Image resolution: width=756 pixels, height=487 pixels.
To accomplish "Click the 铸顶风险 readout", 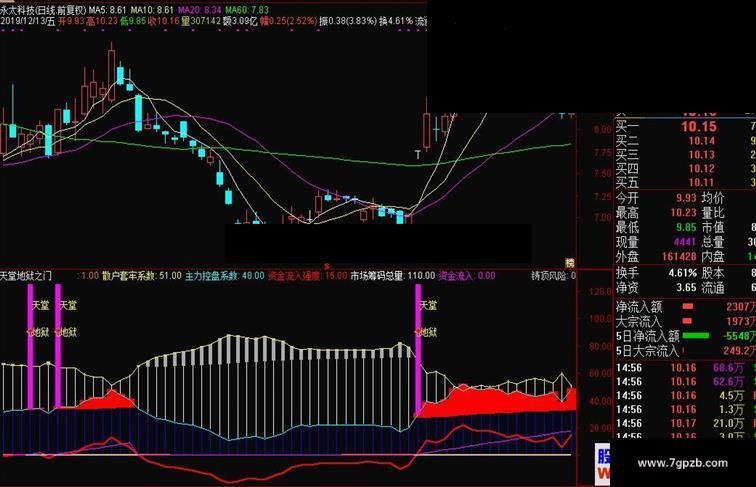I will click(x=554, y=276).
